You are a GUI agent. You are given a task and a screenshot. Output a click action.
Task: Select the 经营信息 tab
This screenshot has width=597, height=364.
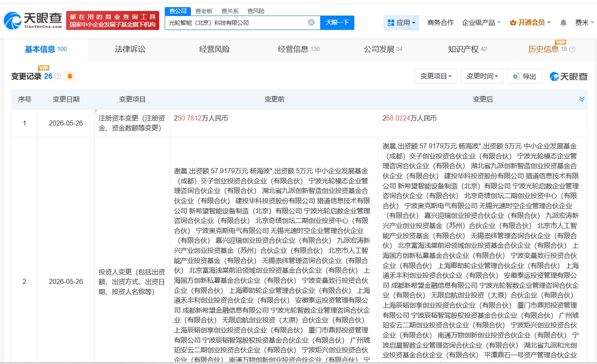coord(299,49)
